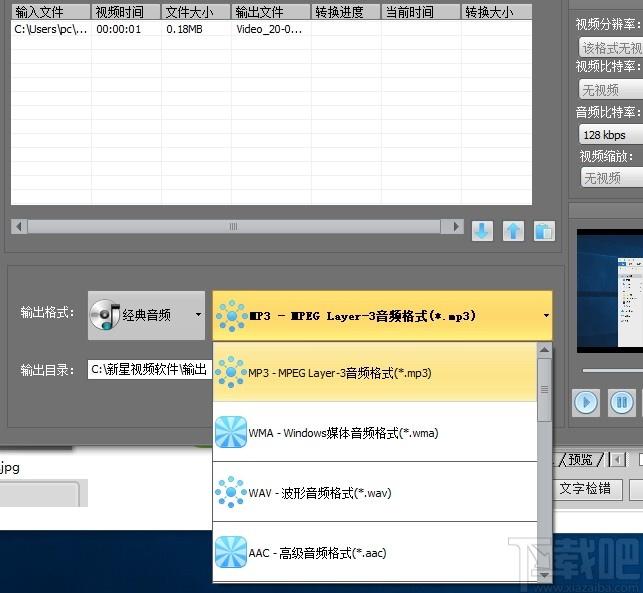Click the tab scroll left arrow beside 预览
643x593 pixels.
point(618,460)
